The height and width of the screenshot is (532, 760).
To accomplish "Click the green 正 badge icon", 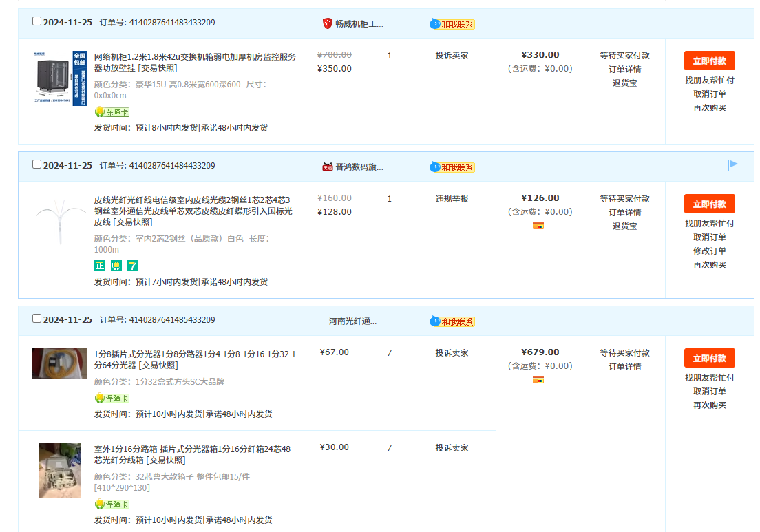I will (x=100, y=266).
